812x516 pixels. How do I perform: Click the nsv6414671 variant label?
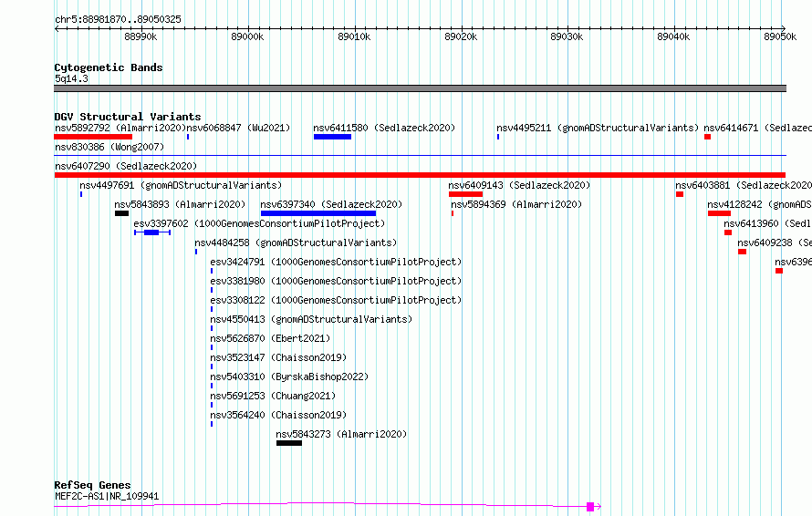point(757,128)
